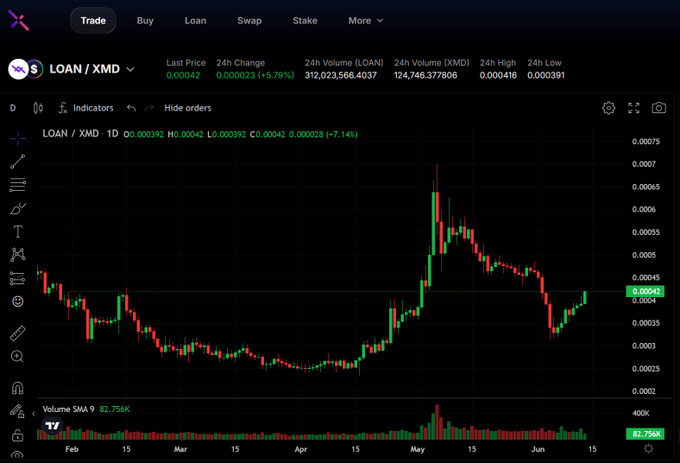This screenshot has height=463, width=680.
Task: Click the May label on the time axis
Action: click(418, 449)
